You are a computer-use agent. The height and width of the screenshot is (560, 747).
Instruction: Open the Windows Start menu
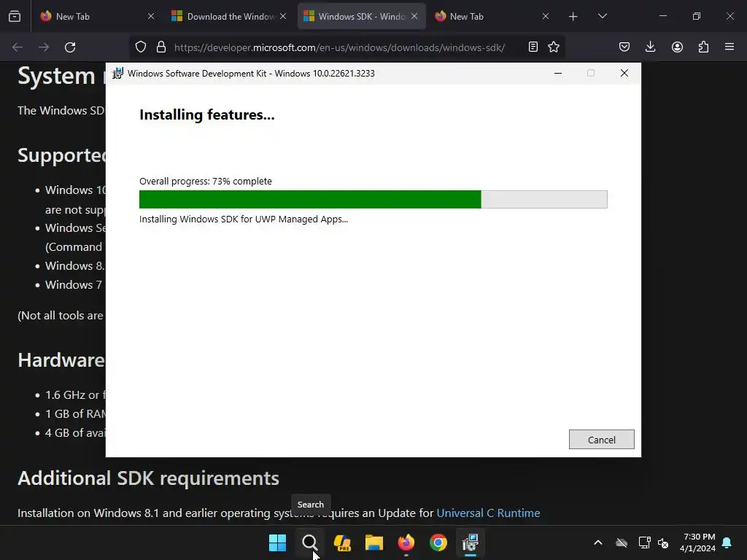click(277, 542)
